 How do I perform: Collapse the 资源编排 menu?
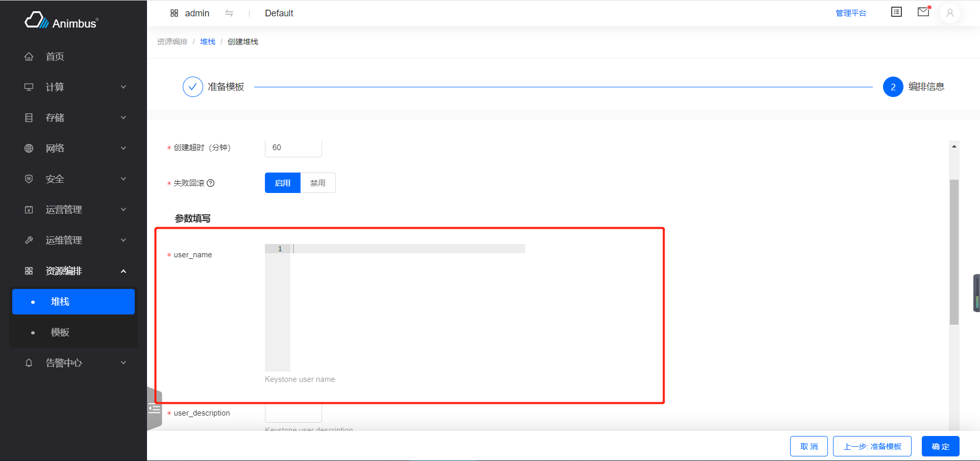point(73,271)
